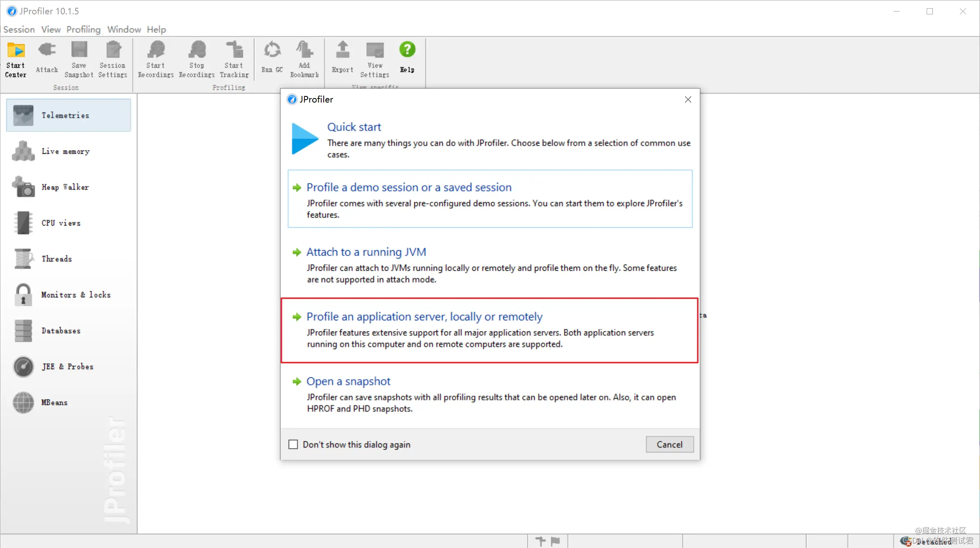Select the Databases sidebar item

coord(61,331)
